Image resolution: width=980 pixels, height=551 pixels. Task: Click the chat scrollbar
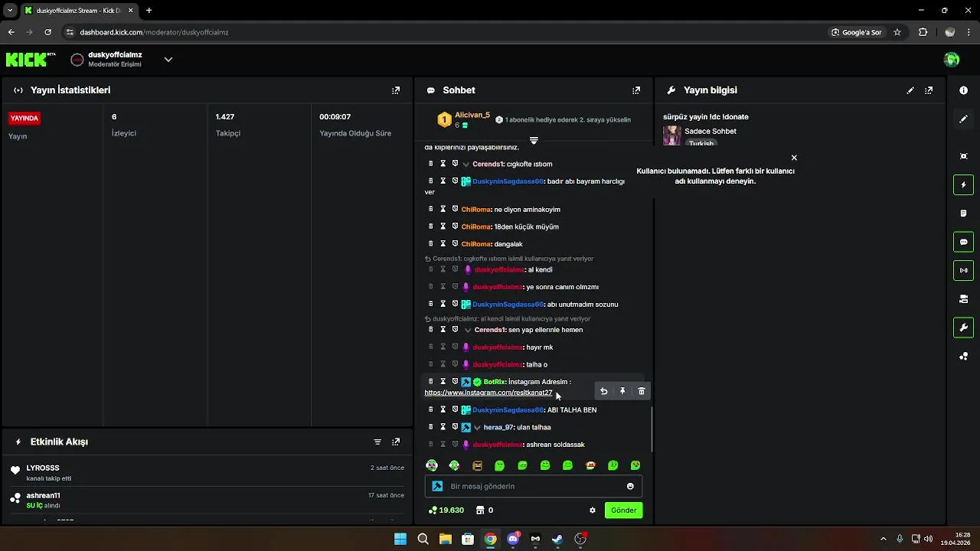click(652, 429)
